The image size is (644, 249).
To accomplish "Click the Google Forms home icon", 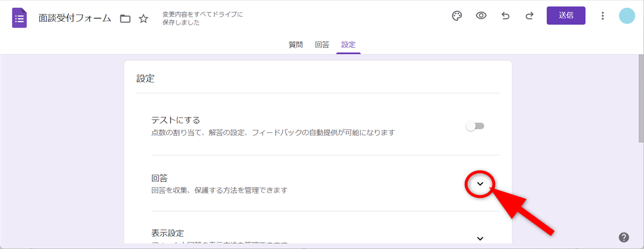I will (19, 19).
